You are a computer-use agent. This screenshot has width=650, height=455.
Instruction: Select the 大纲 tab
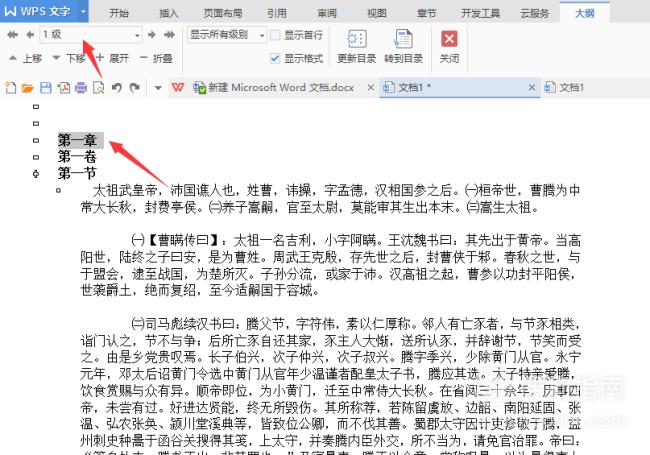(x=585, y=13)
